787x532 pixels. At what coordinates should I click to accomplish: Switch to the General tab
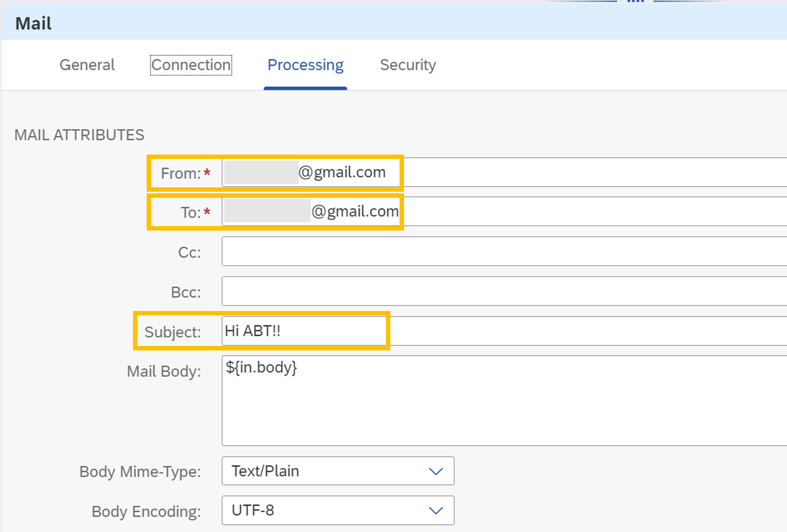[87, 65]
